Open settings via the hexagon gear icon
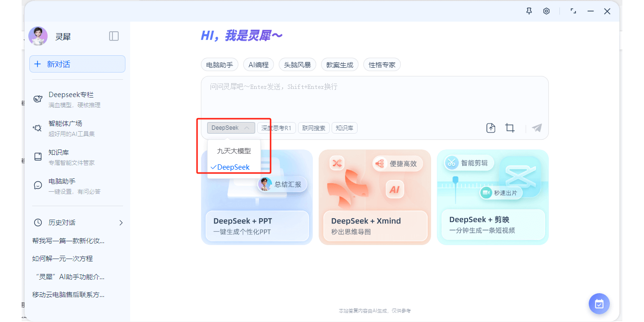Image resolution: width=644 pixels, height=322 pixels. coord(546,11)
